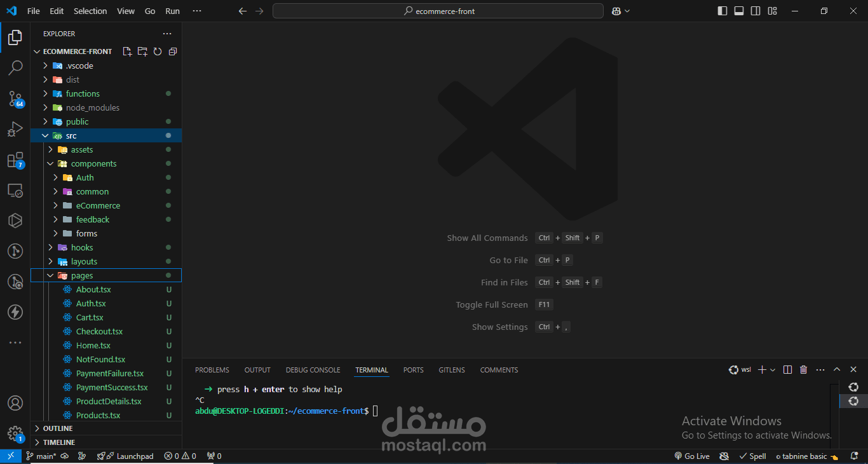
Task: Open the ProductDetails.tsx file
Action: click(x=106, y=401)
